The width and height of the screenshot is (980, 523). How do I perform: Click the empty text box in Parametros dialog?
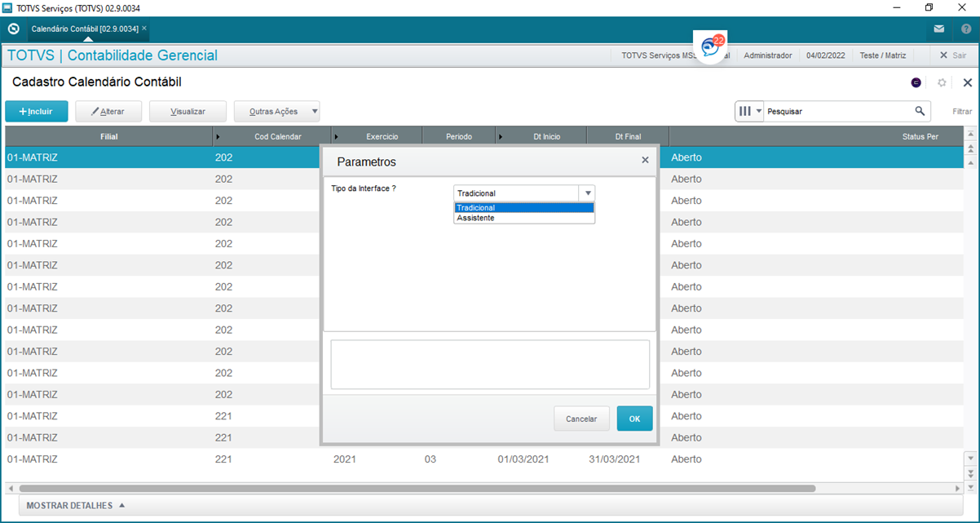pos(490,365)
